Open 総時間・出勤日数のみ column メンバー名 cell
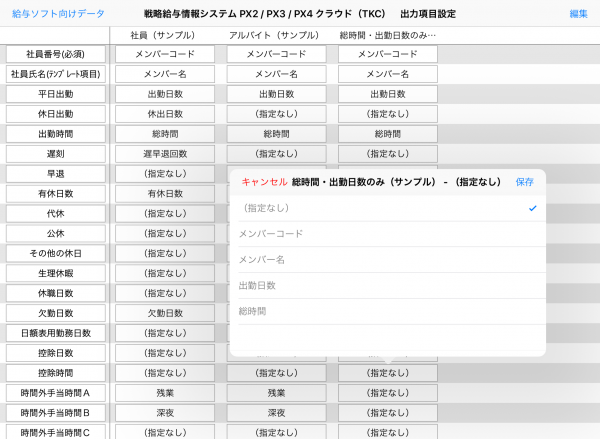600x439 pixels. (388, 74)
